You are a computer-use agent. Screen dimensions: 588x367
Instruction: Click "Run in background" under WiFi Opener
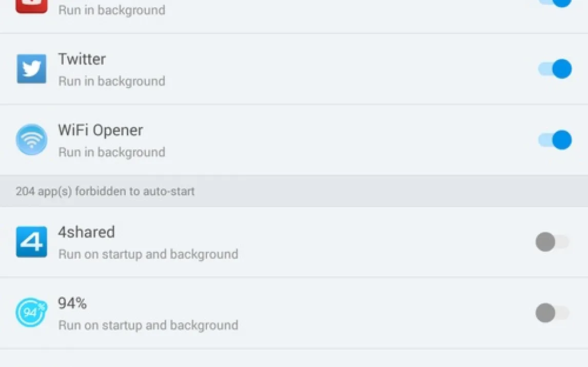coord(112,152)
